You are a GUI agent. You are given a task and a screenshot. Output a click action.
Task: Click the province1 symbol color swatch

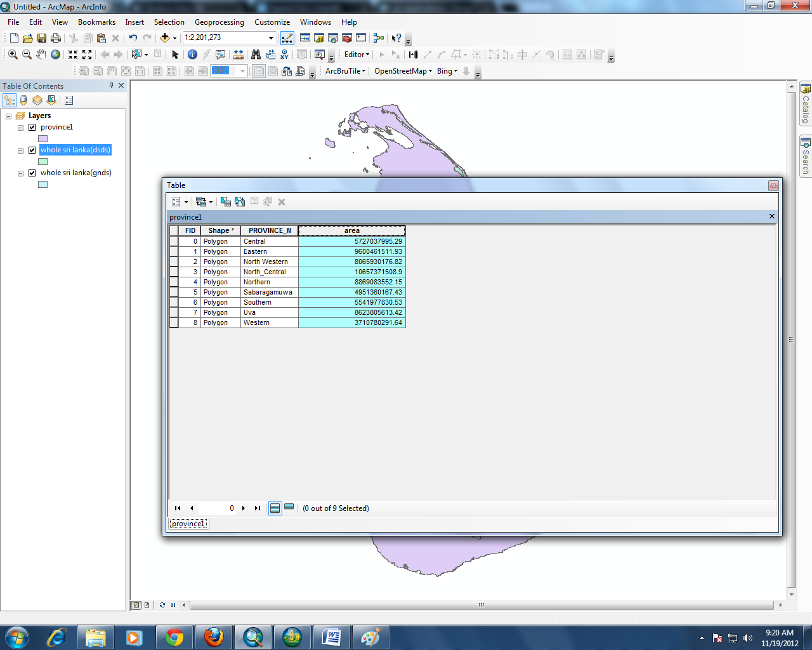pos(42,138)
